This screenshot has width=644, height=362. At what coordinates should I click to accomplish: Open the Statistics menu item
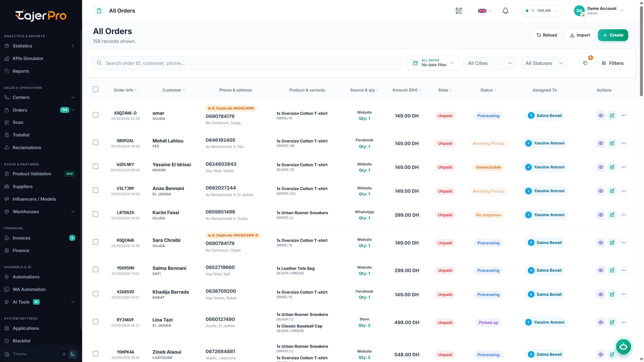(40, 46)
